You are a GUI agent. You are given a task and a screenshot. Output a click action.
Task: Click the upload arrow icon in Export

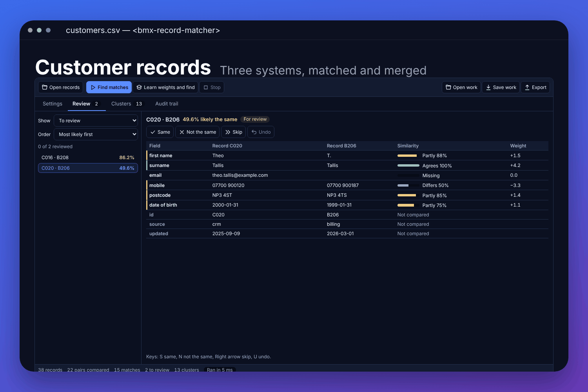pos(527,87)
